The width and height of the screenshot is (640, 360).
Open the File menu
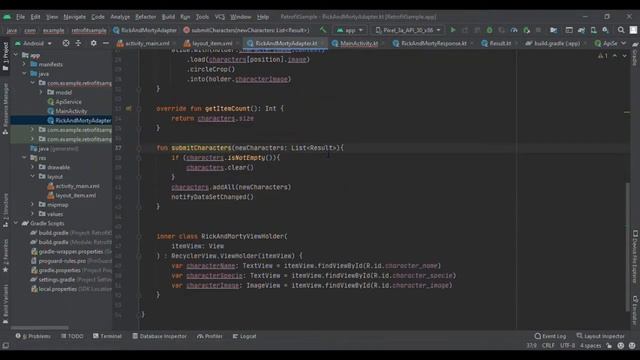coord(20,17)
